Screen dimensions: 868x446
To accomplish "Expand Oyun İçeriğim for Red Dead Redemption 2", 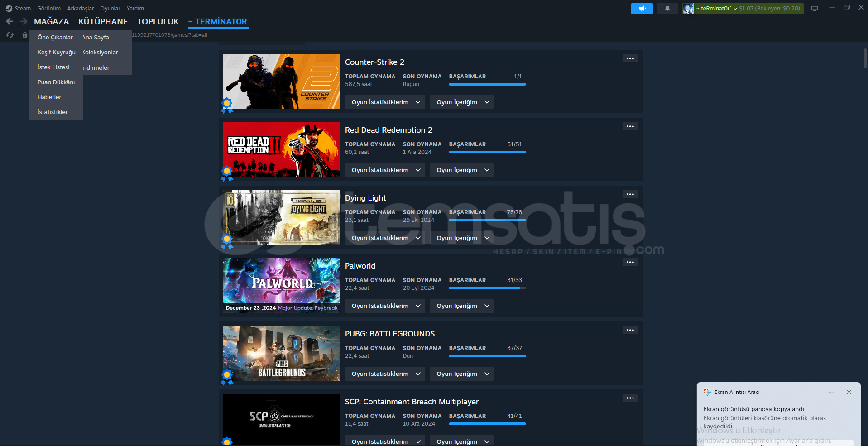I will pos(462,170).
